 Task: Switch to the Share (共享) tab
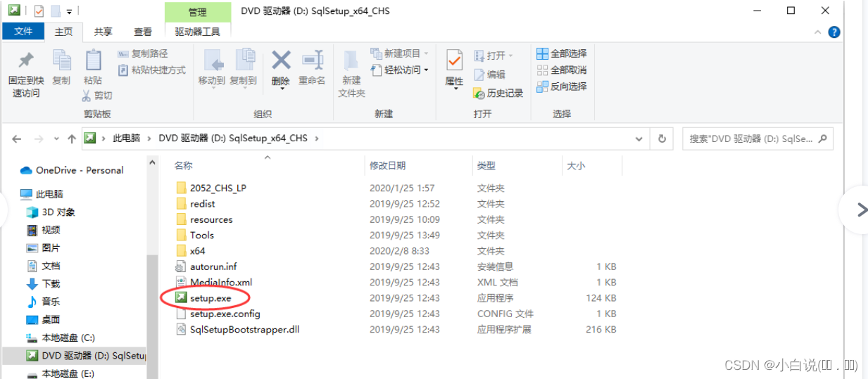(x=103, y=32)
